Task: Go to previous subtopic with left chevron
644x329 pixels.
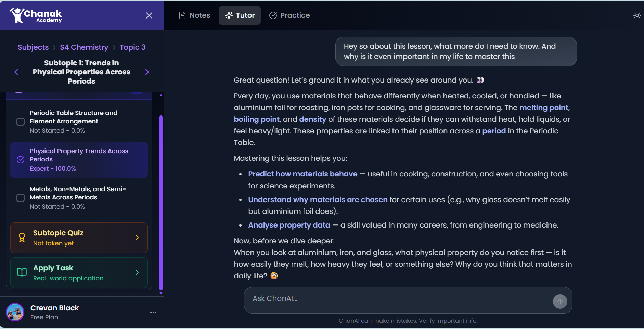Action: coord(16,72)
